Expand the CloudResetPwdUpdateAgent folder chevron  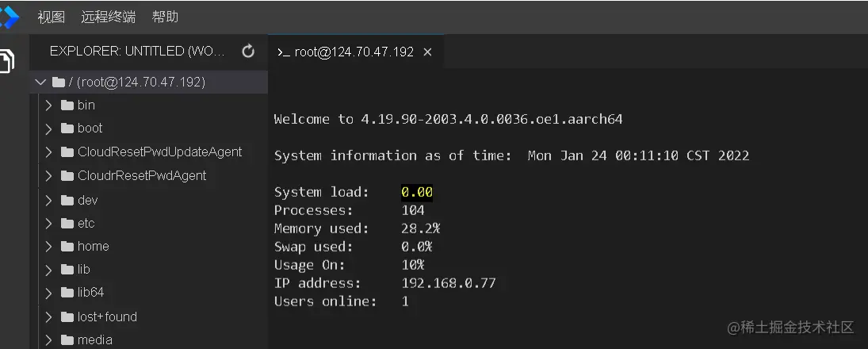(x=48, y=151)
